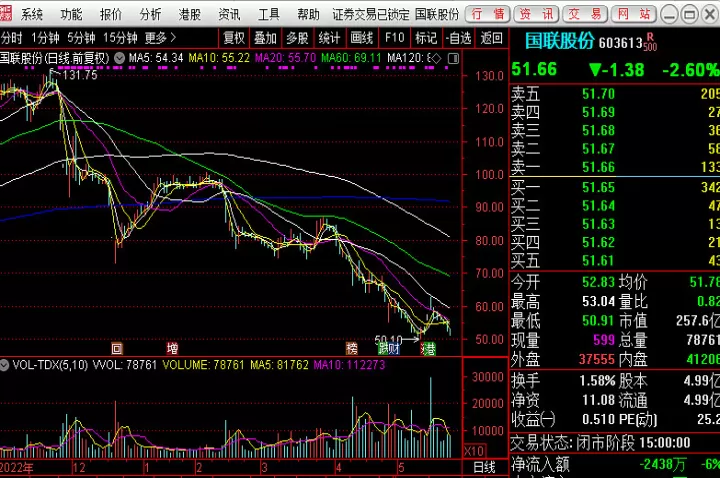Expand the main chart indicator dropdown arrow
The image size is (720, 478).
pyautogui.click(x=119, y=58)
